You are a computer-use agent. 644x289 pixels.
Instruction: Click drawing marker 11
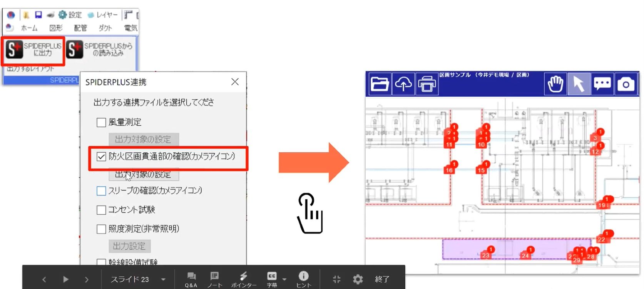(x=449, y=145)
